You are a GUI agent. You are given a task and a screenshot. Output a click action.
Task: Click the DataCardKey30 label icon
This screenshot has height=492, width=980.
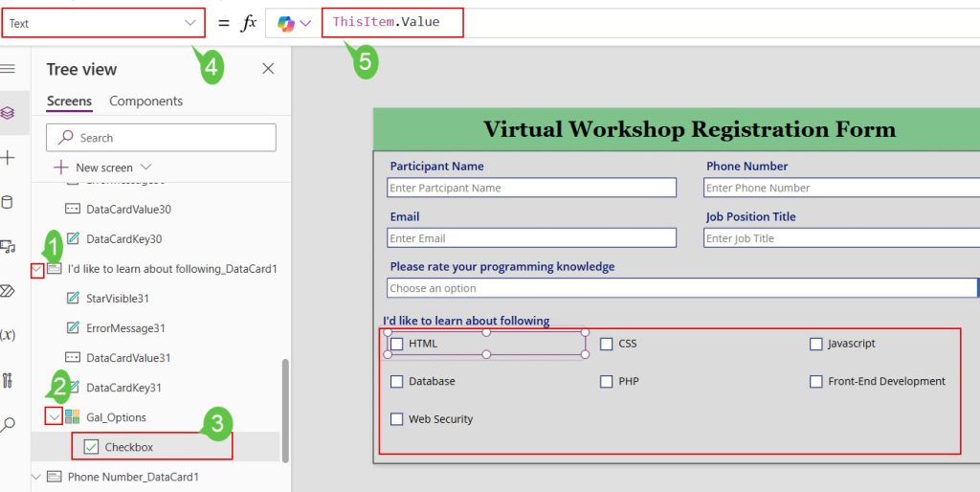click(73, 238)
